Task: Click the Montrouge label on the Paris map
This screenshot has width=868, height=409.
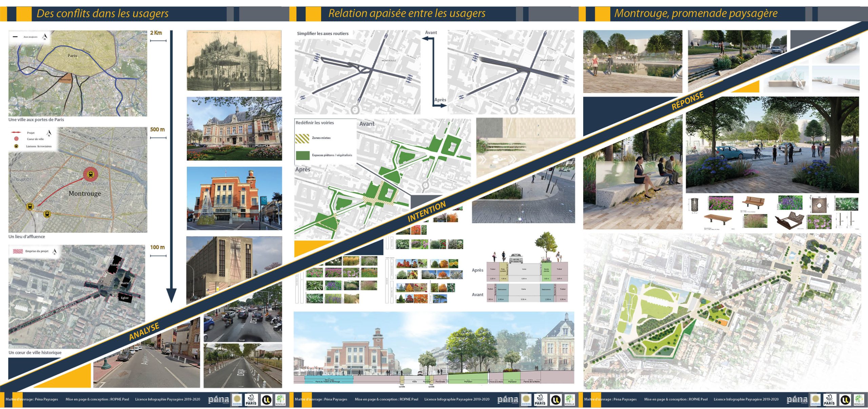Action: 65,80
